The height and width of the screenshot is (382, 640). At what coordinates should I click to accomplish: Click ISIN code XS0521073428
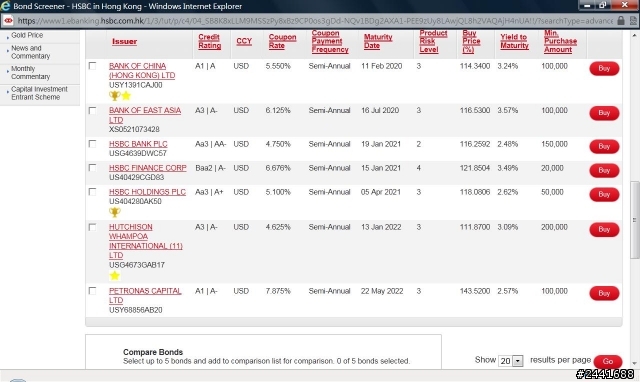134,129
